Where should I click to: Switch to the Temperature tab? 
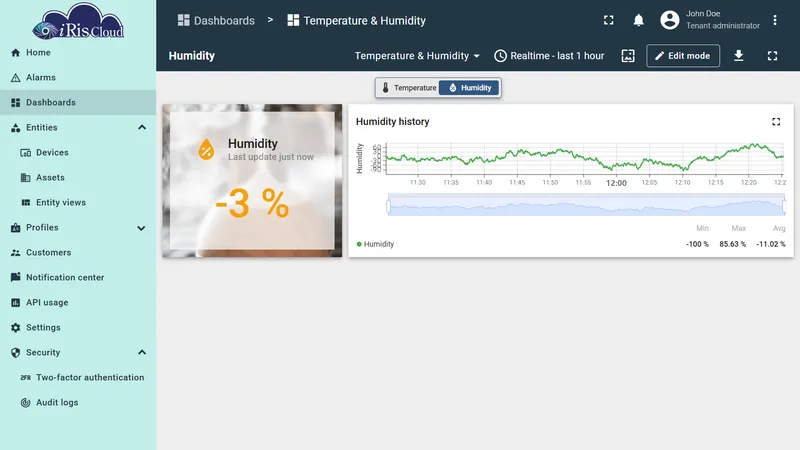(408, 88)
